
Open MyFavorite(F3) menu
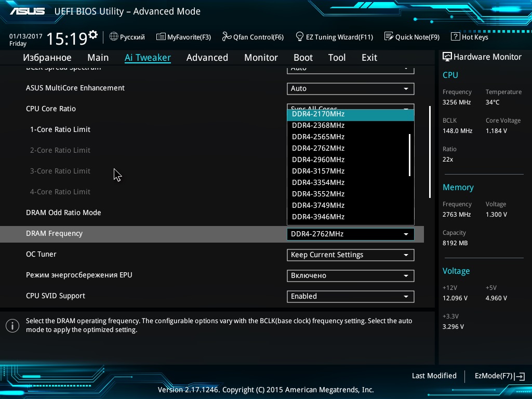(x=183, y=37)
